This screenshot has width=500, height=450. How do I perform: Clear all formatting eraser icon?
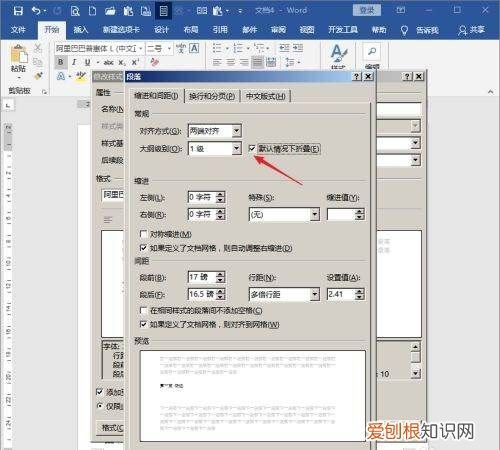[154, 62]
